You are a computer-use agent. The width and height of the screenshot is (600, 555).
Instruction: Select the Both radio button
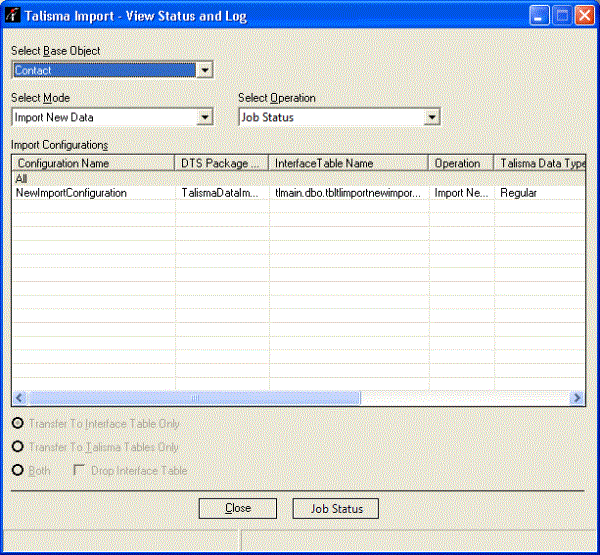(x=18, y=470)
